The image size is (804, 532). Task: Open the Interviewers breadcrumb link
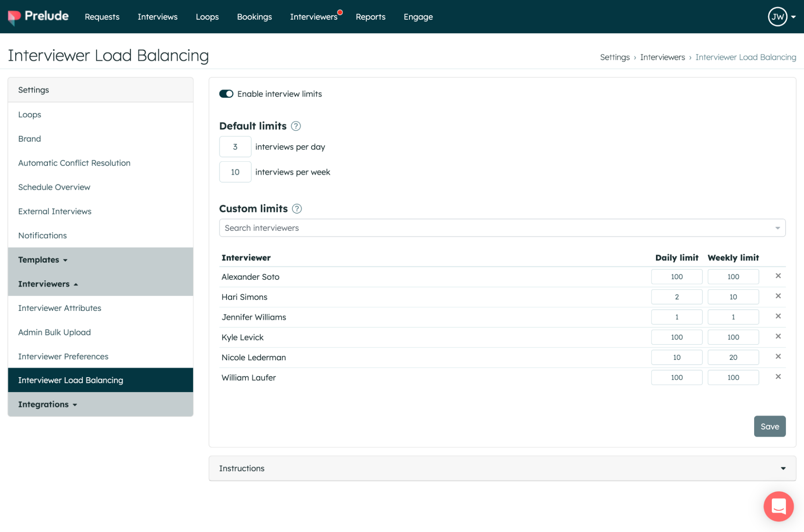[x=662, y=57]
